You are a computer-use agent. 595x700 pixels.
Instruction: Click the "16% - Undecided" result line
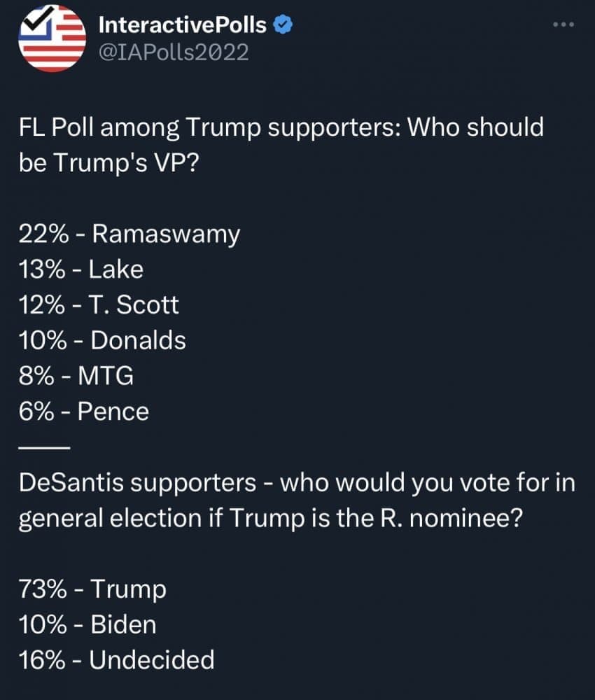coord(116,659)
